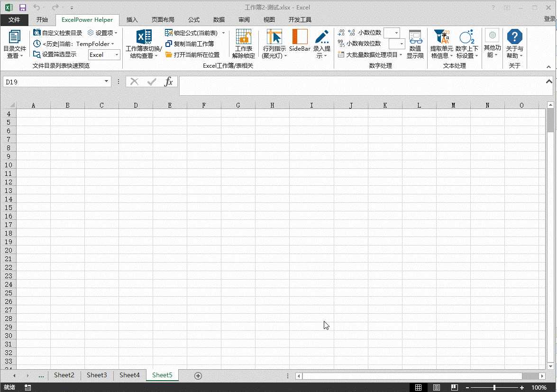Open the Excel file type combo box
This screenshot has width=557, height=392.
pyautogui.click(x=104, y=55)
